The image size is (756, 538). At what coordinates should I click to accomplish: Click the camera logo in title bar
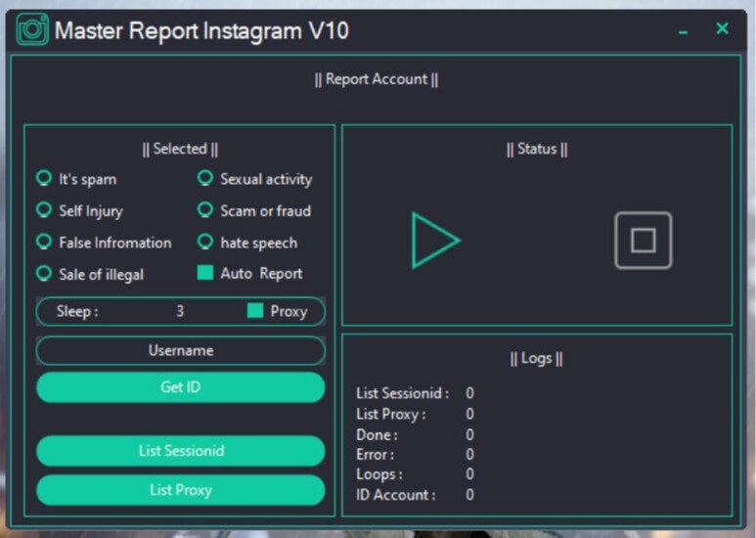point(32,31)
